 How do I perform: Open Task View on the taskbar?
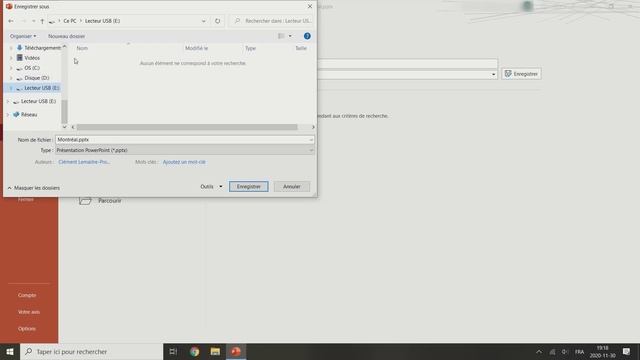(x=173, y=351)
